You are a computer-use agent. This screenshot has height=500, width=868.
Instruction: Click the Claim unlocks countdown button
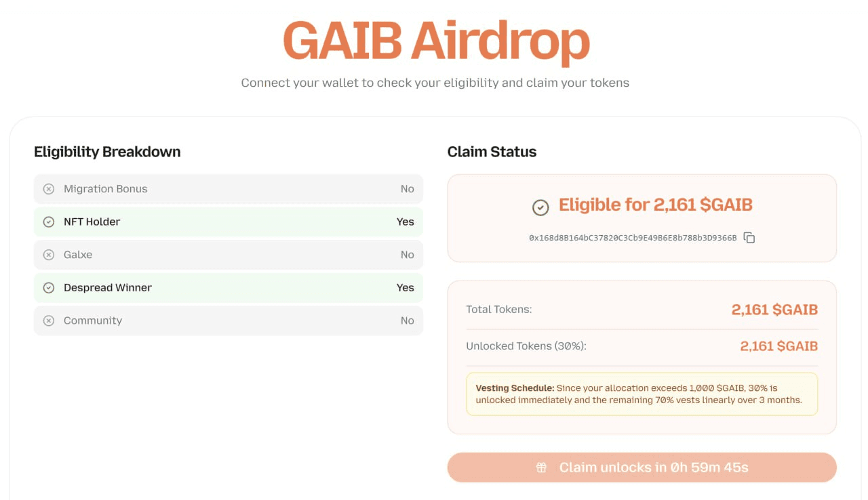642,467
